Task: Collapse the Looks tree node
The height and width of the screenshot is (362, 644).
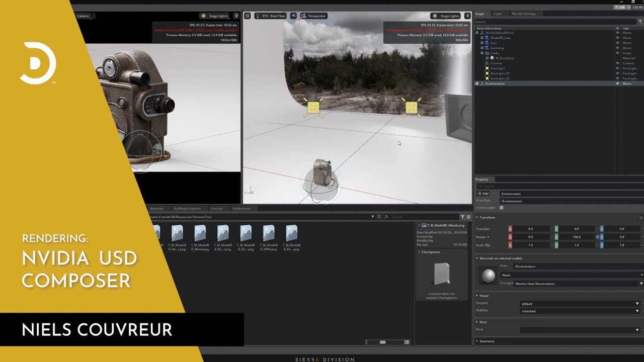Action: point(482,53)
